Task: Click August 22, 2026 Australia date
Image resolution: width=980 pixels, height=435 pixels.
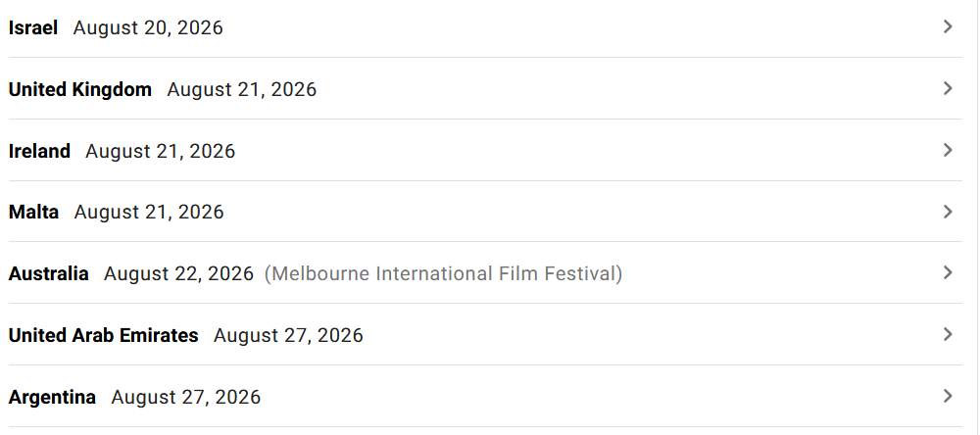Action: tap(178, 273)
